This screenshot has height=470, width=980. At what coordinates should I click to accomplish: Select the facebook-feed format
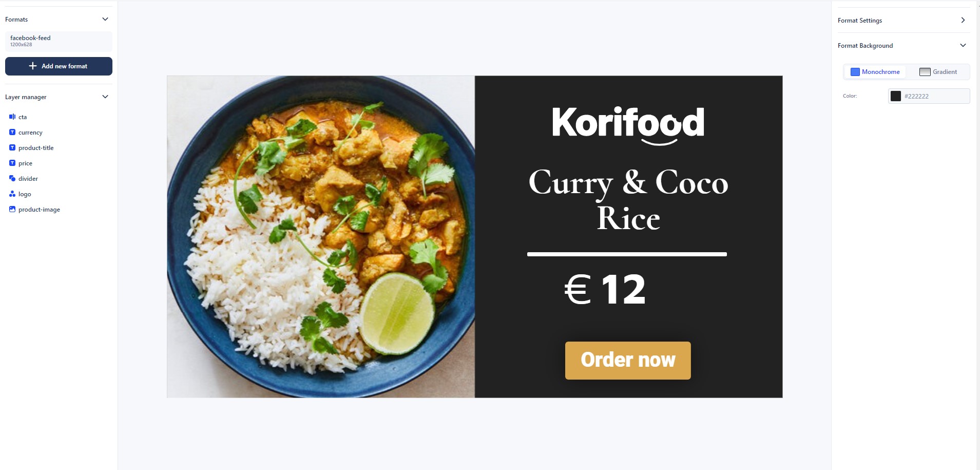coord(59,41)
